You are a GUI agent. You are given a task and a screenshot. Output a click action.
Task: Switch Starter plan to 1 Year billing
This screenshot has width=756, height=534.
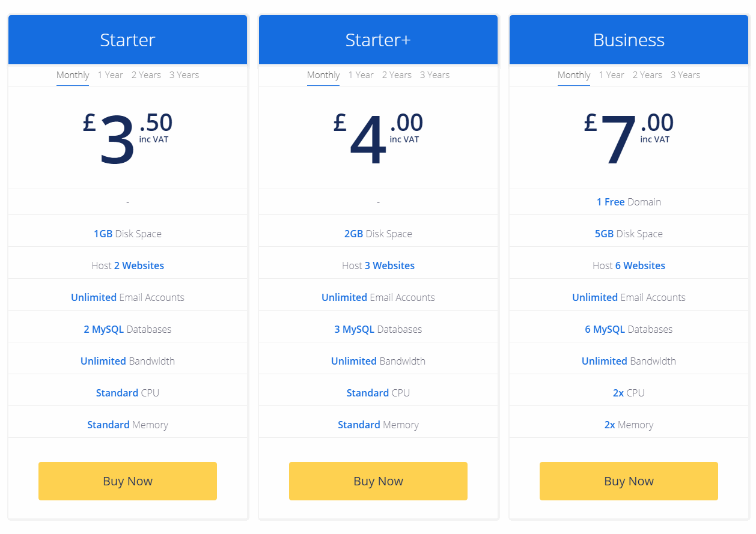(x=110, y=74)
